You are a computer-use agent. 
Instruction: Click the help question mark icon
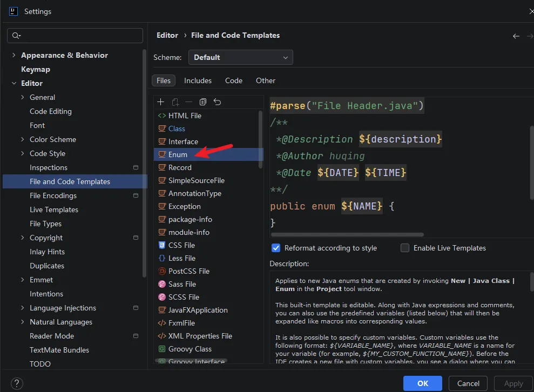click(x=17, y=383)
